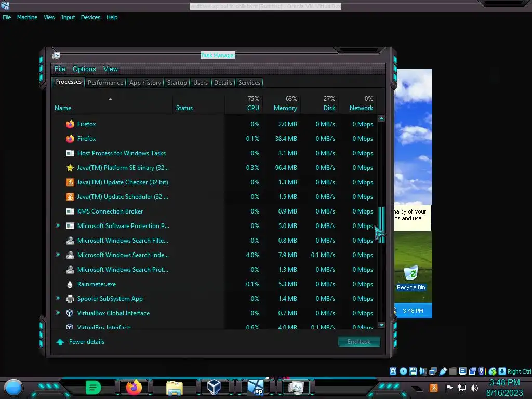Switch to the Users tab

click(201, 83)
